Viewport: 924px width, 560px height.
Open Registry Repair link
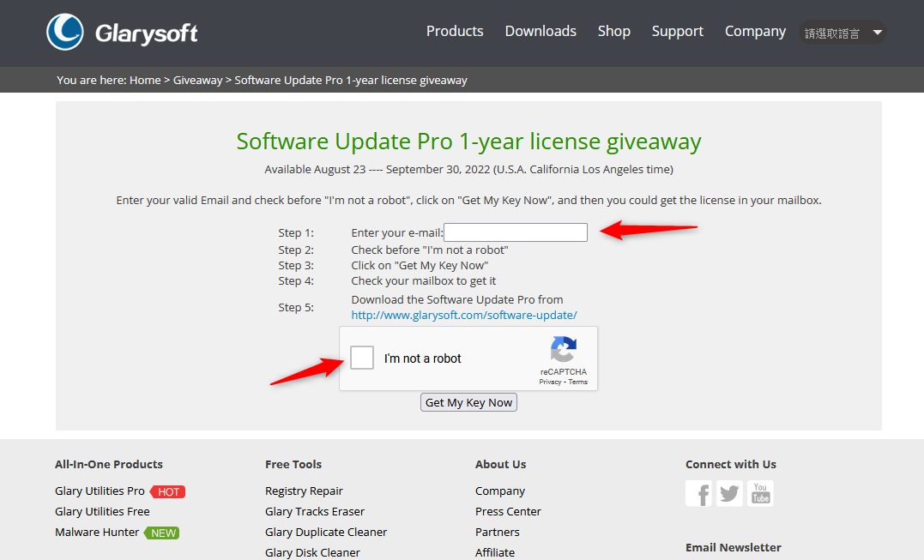304,491
